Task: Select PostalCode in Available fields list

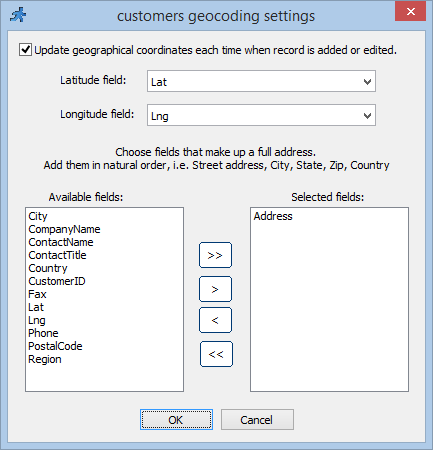Action: coord(55,346)
